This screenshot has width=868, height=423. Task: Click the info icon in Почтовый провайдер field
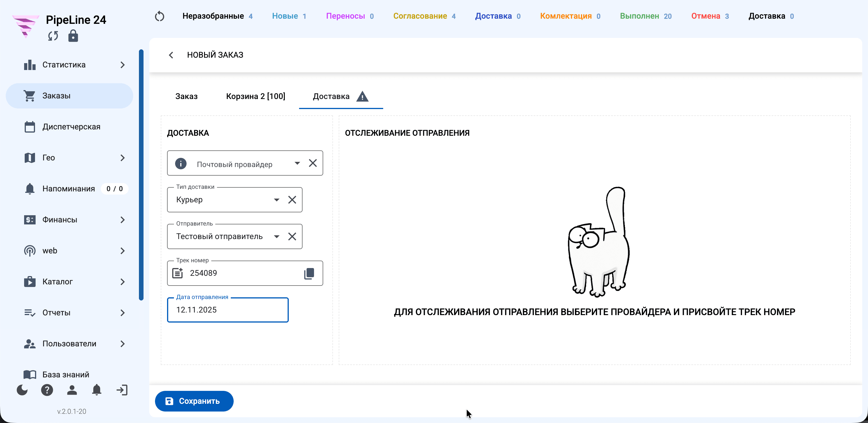pyautogui.click(x=181, y=164)
